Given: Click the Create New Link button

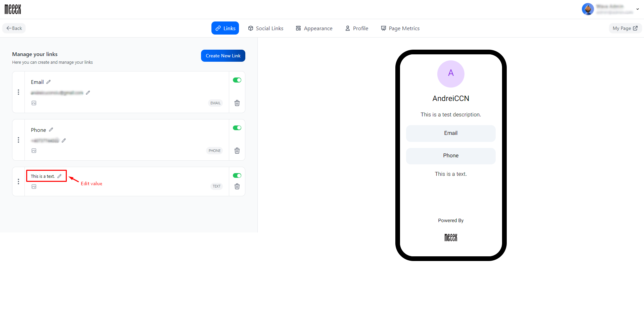Looking at the screenshot, I should pyautogui.click(x=223, y=56).
